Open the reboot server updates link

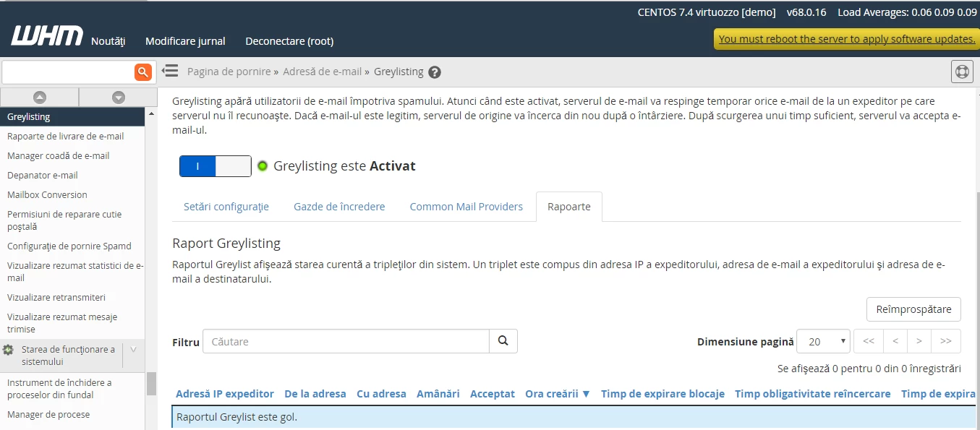845,38
